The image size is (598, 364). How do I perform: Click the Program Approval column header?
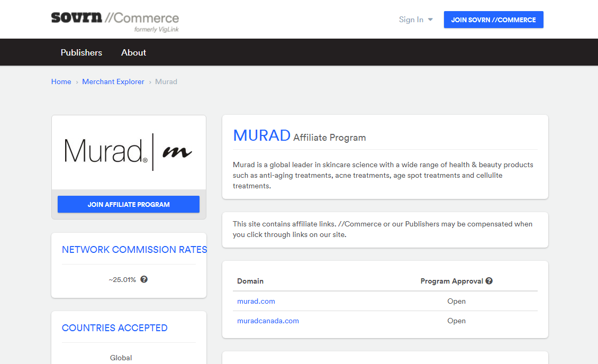click(451, 281)
